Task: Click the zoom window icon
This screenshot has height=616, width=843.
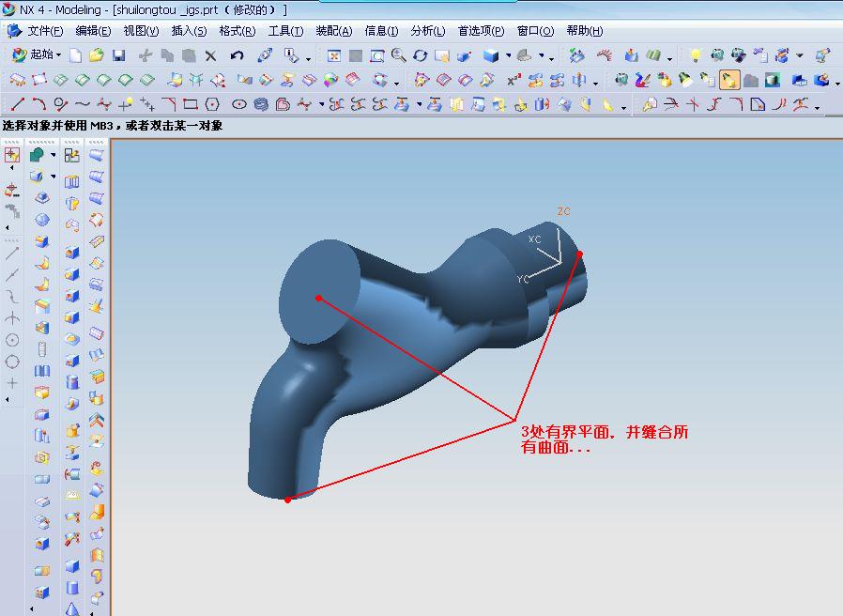Action: 376,55
